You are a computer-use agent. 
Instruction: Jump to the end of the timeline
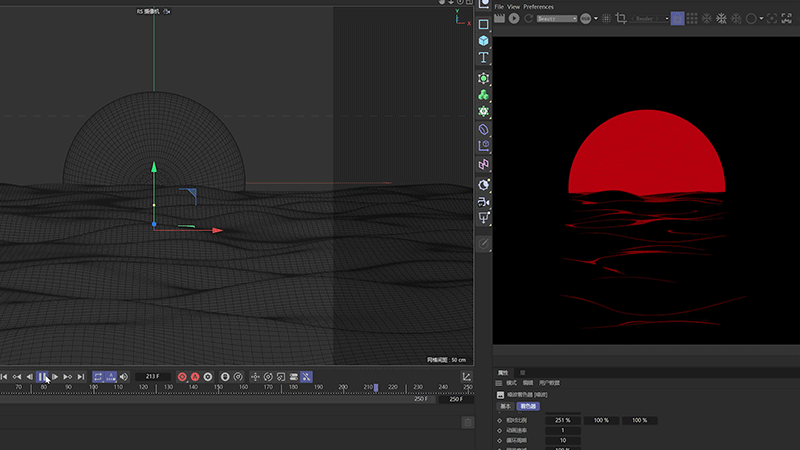coord(81,377)
